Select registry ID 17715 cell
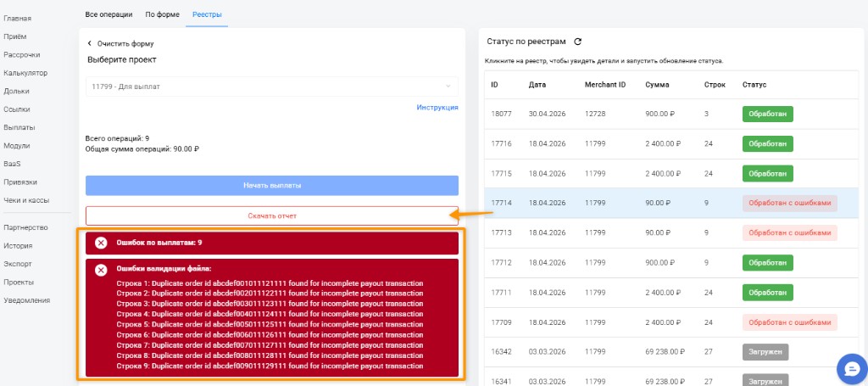868x386 pixels. [501, 173]
